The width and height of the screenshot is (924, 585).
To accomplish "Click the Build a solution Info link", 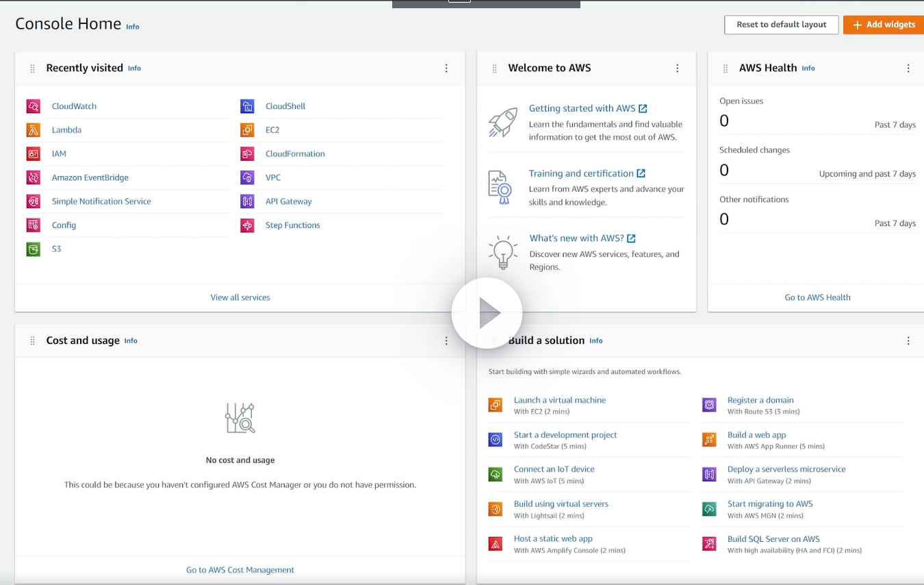I will tap(596, 341).
